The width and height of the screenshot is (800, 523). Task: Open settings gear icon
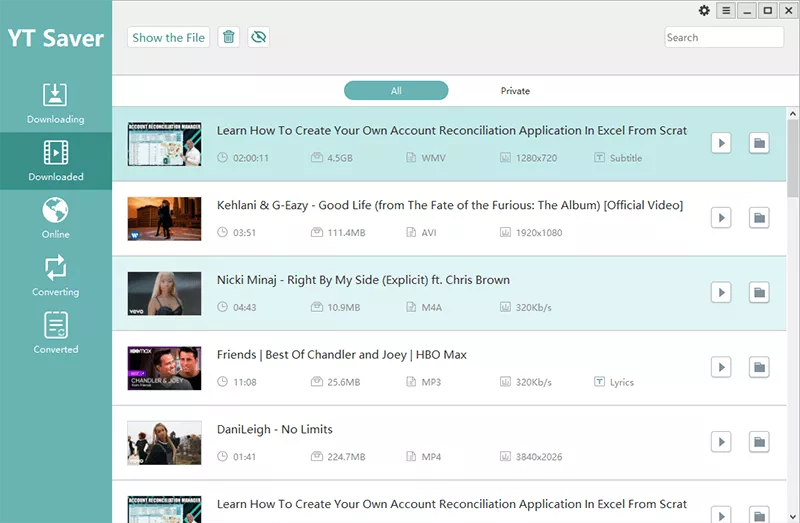(x=704, y=10)
